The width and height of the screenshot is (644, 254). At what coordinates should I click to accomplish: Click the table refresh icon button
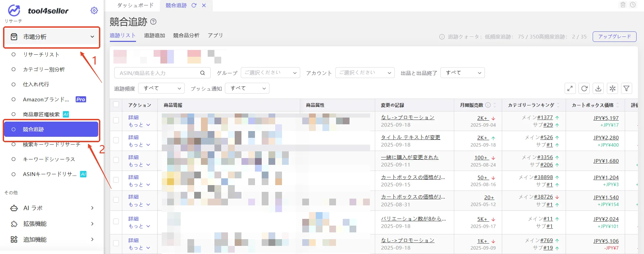(584, 88)
